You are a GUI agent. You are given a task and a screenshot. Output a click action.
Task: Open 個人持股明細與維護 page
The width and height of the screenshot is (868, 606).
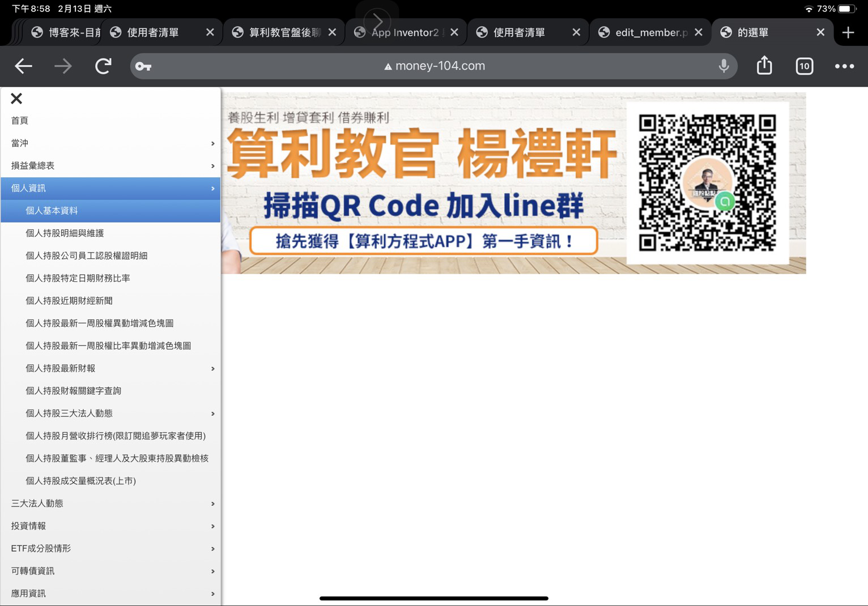click(x=65, y=233)
